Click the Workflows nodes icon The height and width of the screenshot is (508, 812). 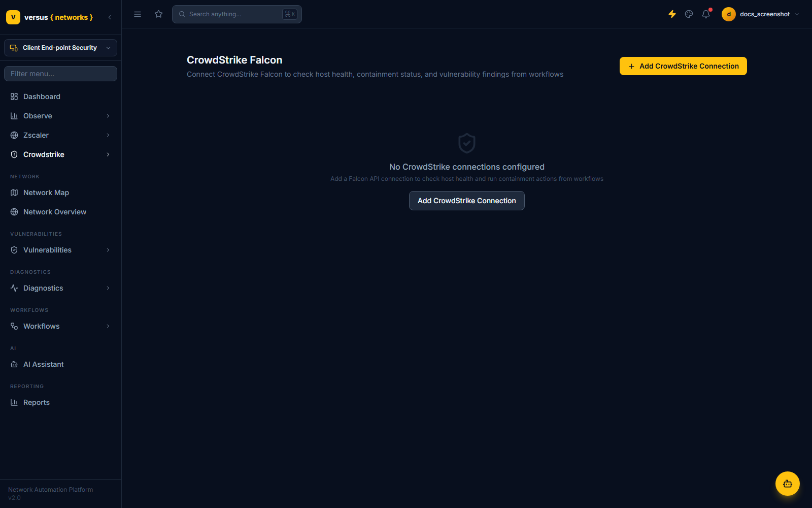tap(14, 326)
